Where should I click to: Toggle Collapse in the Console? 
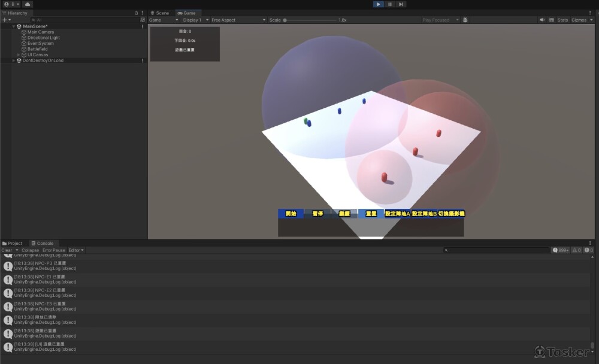tap(30, 250)
